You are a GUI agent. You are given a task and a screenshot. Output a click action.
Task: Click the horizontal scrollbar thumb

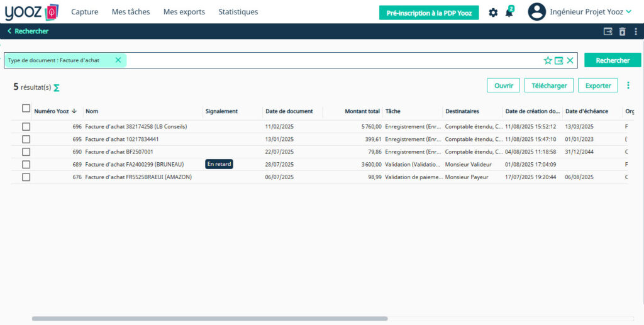click(209, 319)
